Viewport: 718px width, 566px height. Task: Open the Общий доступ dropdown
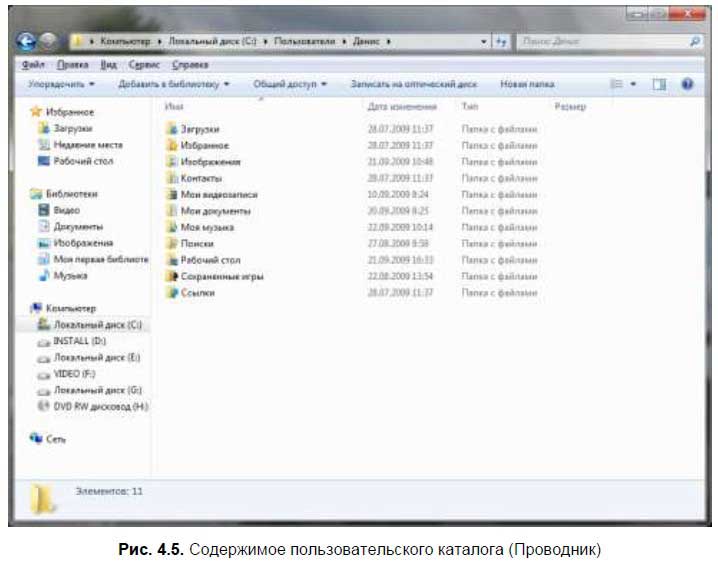point(290,84)
